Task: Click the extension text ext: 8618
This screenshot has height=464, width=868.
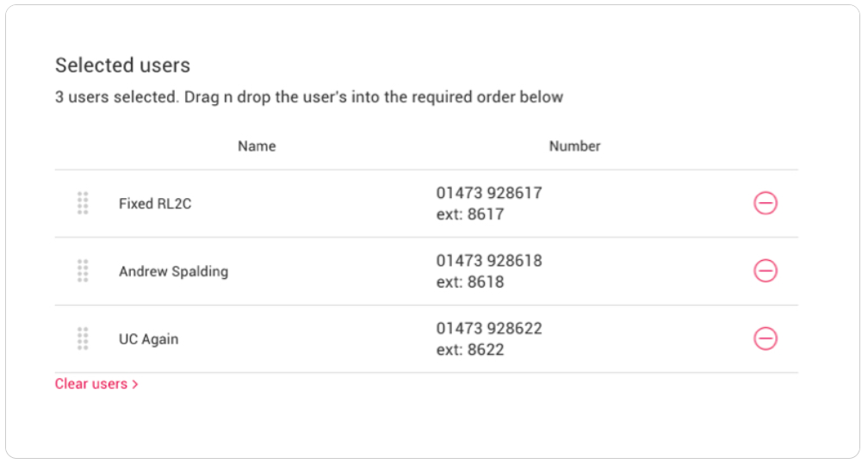Action: (470, 281)
